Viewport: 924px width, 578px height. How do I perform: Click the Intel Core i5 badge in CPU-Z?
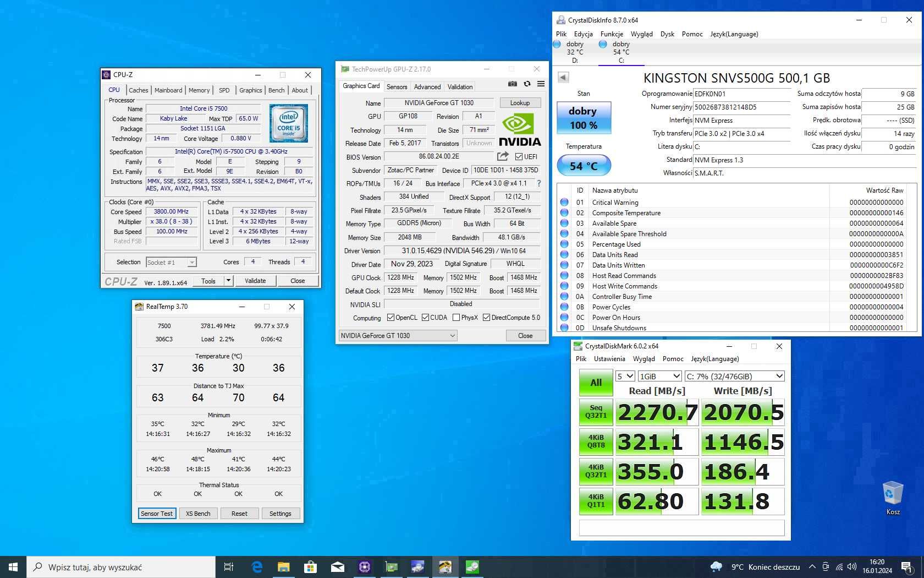(x=289, y=123)
